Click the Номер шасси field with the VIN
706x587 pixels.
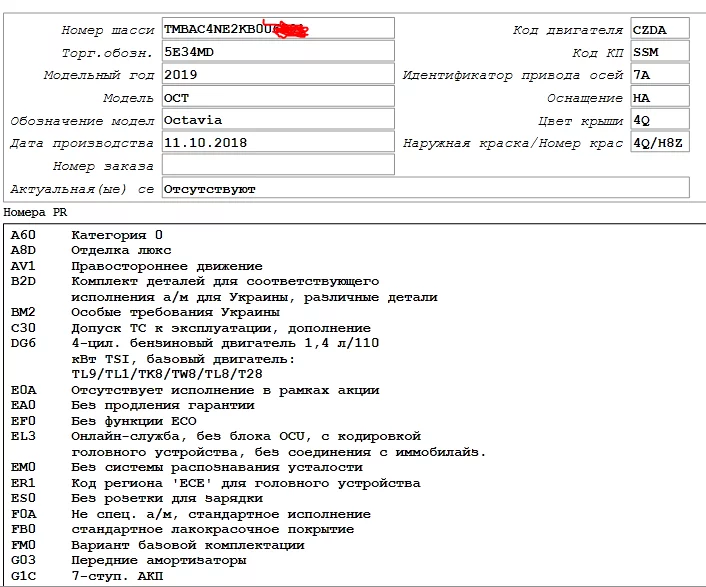pos(278,28)
